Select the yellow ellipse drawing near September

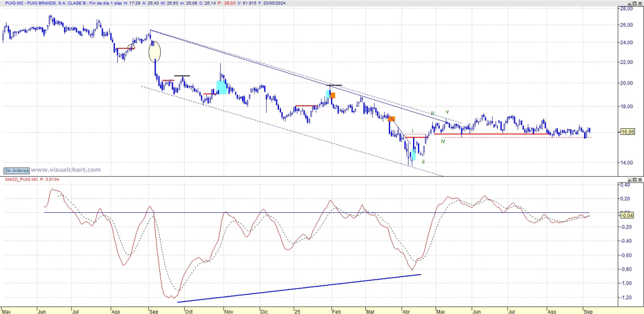(x=154, y=51)
